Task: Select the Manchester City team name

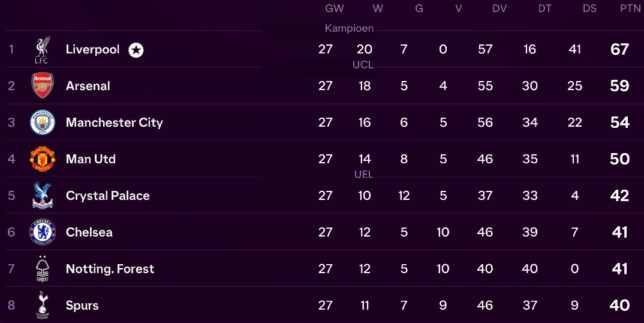Action: 114,122
